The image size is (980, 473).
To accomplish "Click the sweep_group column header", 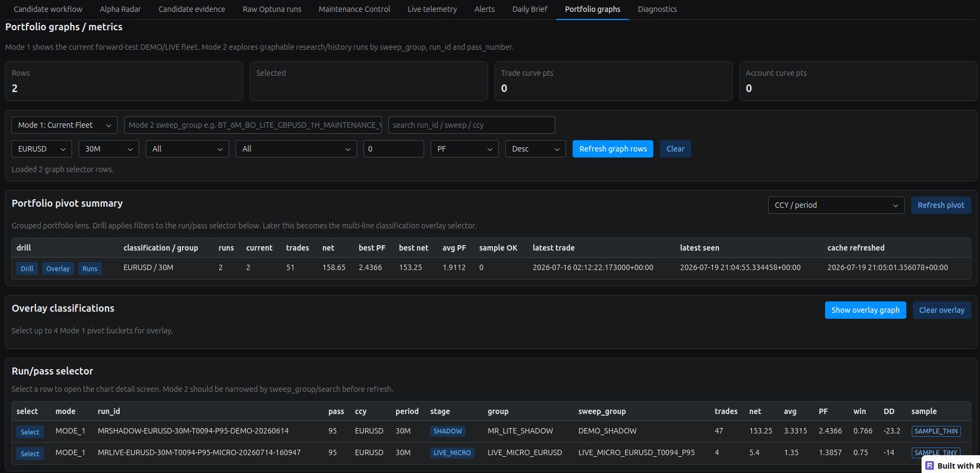I will 602,411.
